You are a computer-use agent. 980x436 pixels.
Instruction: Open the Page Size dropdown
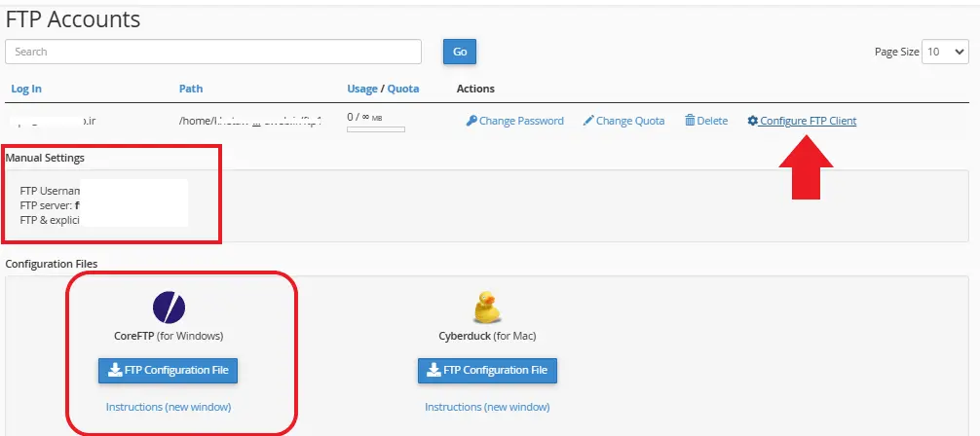(x=946, y=53)
